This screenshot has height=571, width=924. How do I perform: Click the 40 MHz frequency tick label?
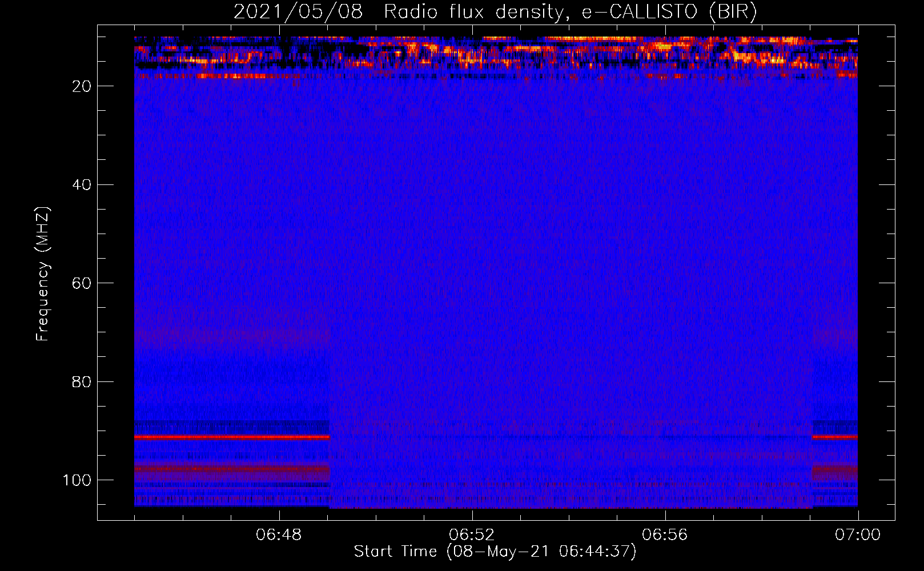coord(82,185)
